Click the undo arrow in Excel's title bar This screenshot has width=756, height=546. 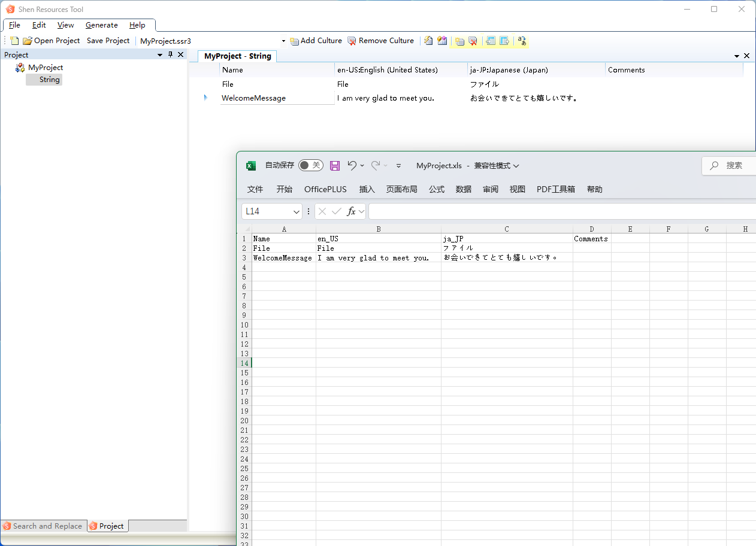[x=352, y=165]
